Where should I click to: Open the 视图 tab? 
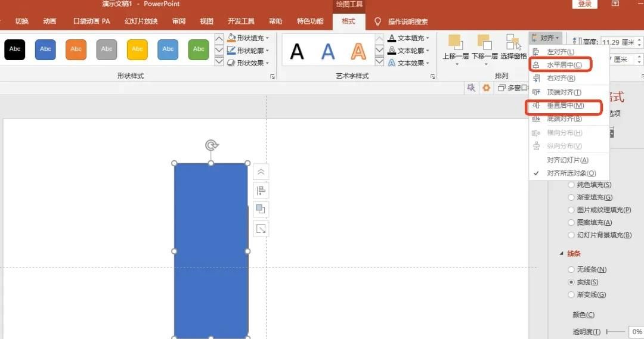[x=206, y=21]
